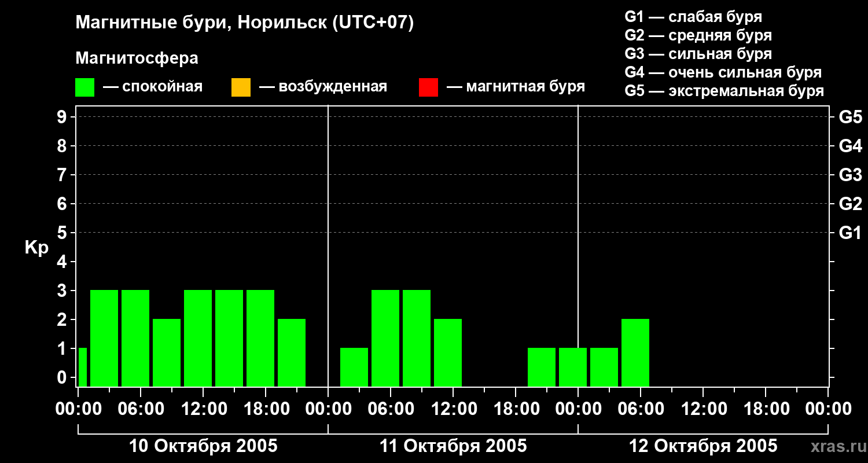
Task: Click the G3 label on right axis
Action: (x=850, y=175)
